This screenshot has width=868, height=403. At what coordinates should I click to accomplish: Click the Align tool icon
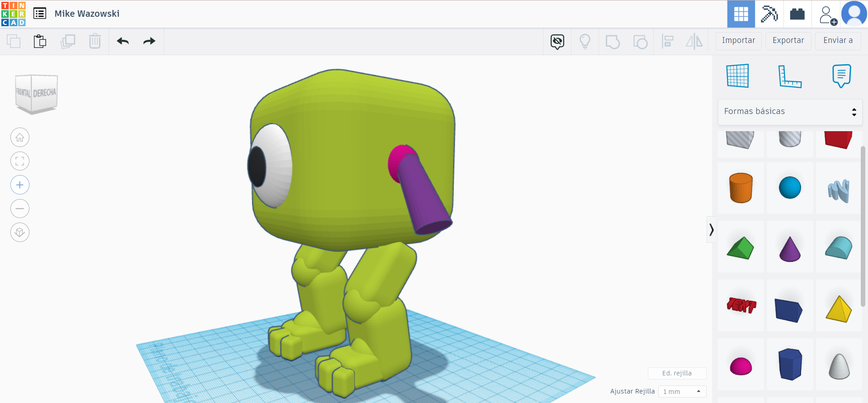click(x=667, y=42)
